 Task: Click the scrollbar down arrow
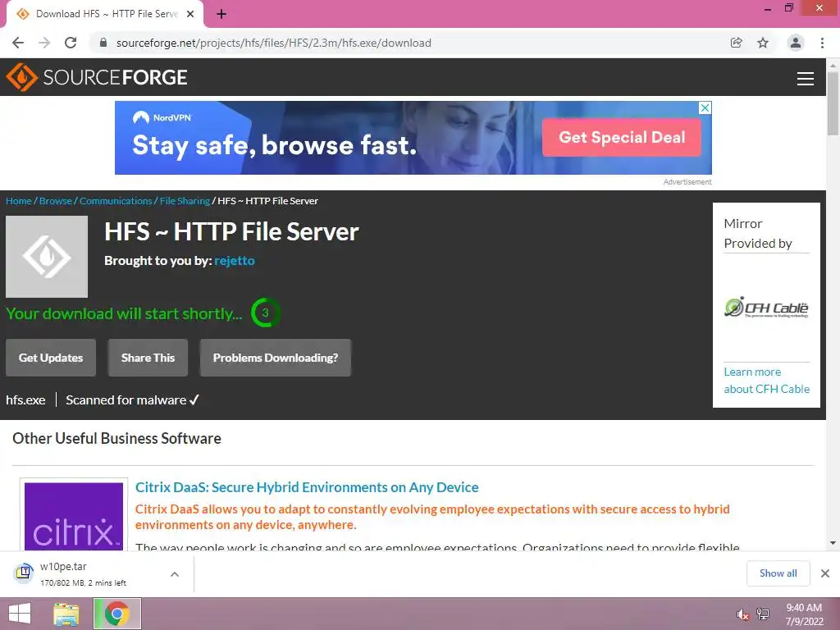833,543
